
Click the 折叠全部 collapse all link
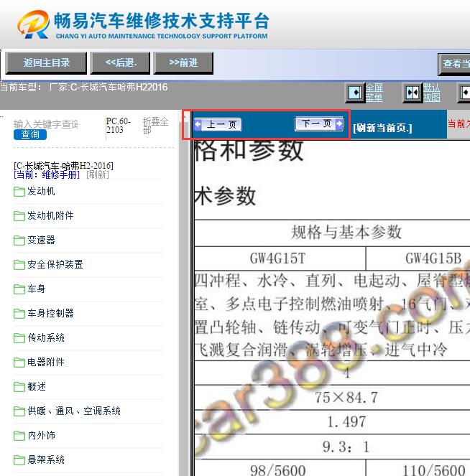pyautogui.click(x=155, y=126)
